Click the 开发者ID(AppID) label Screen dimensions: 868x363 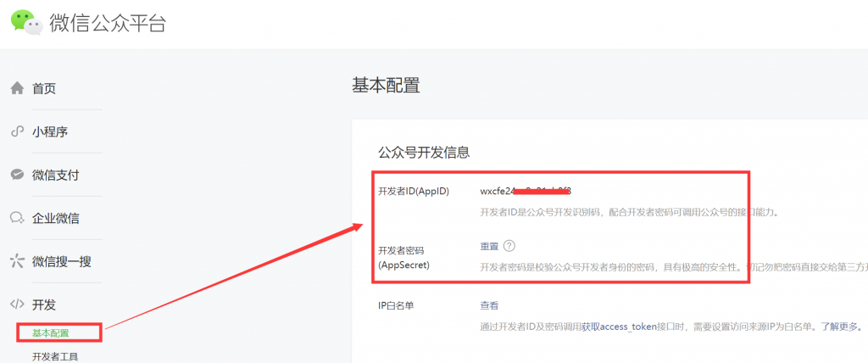click(414, 191)
